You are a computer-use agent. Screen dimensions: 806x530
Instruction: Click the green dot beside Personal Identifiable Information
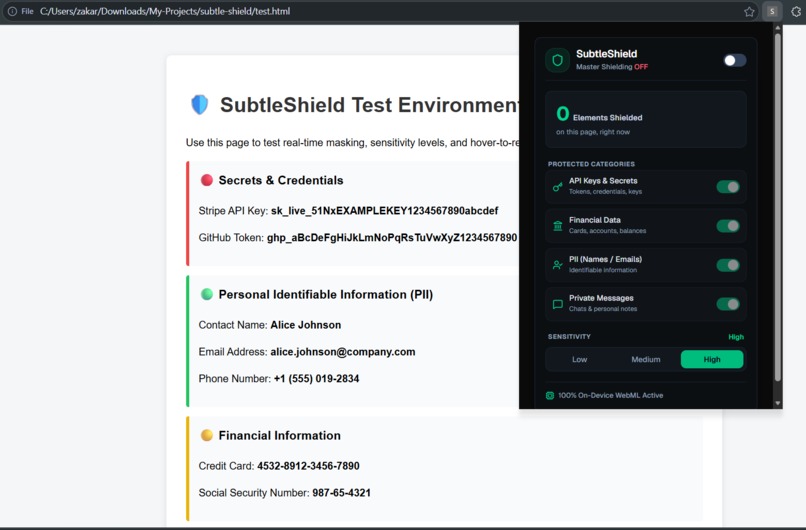(x=207, y=294)
